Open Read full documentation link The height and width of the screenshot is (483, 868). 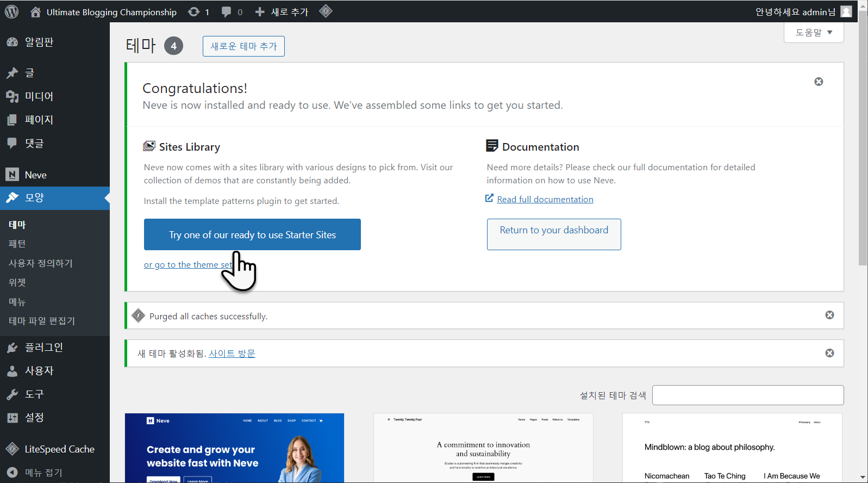click(x=545, y=200)
